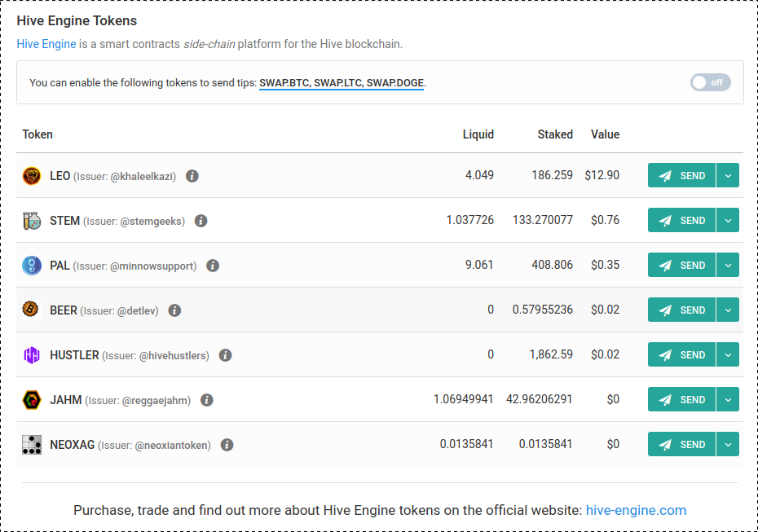
Task: View info icon next to HUSTLER
Action: click(x=225, y=355)
